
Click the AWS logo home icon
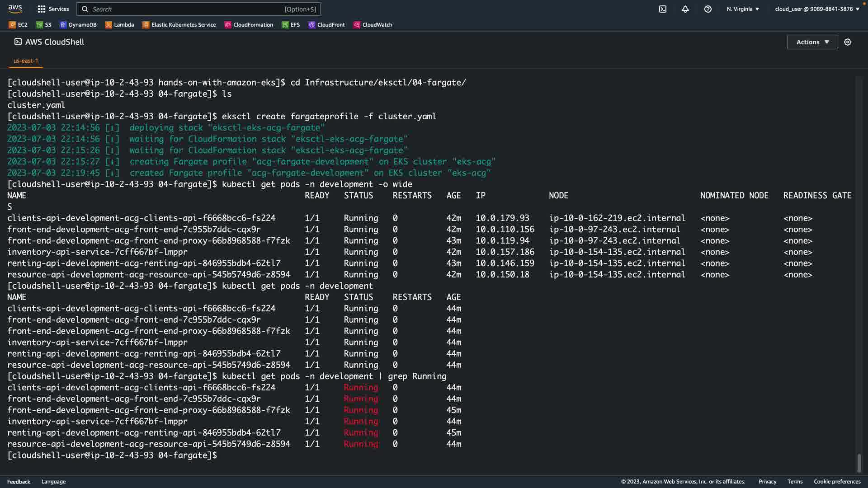pyautogui.click(x=15, y=9)
